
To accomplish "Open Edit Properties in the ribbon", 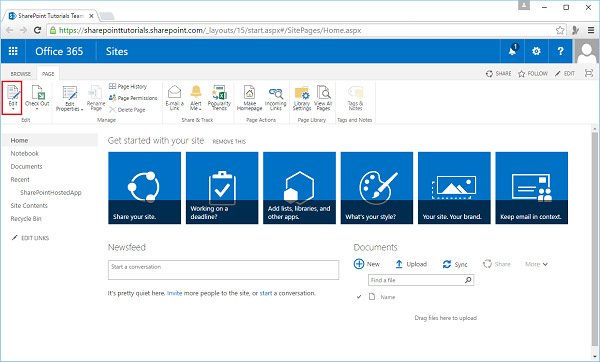I will (70, 98).
